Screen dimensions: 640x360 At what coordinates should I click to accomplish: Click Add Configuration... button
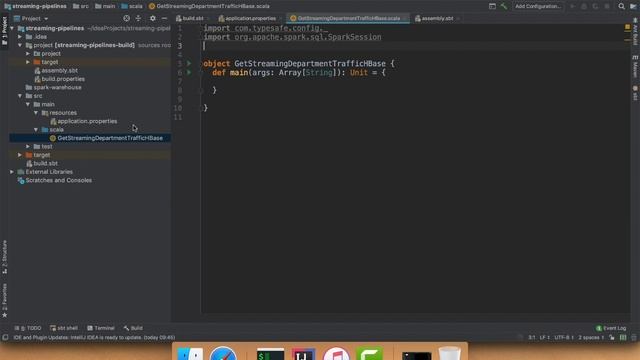[537, 6]
